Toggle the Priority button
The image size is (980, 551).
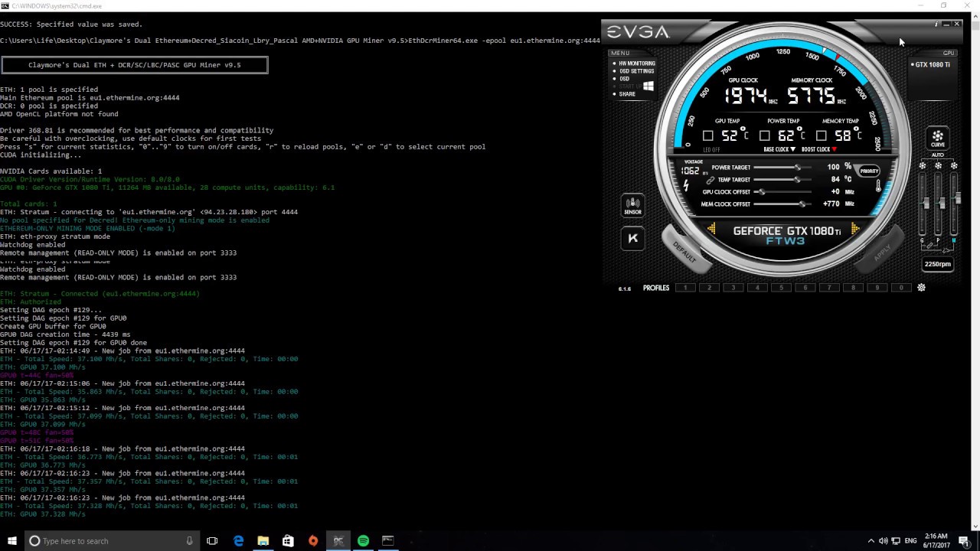click(869, 171)
